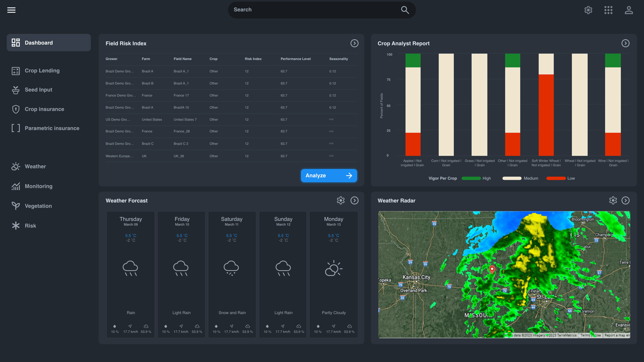Expand the Field Risk Index panel

(354, 43)
